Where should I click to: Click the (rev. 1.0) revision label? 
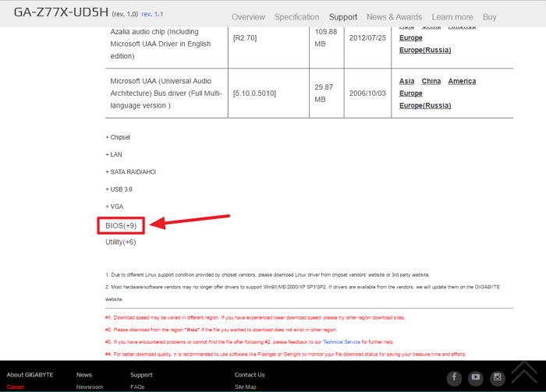pyautogui.click(x=125, y=14)
